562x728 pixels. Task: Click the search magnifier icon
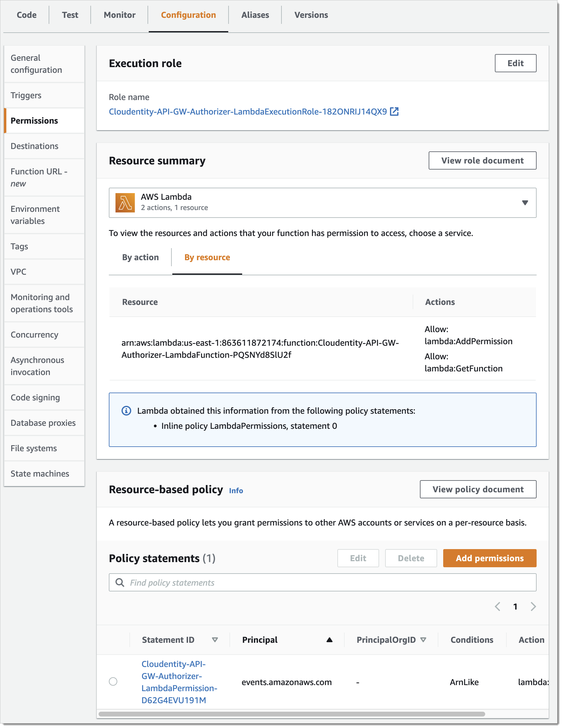click(120, 582)
